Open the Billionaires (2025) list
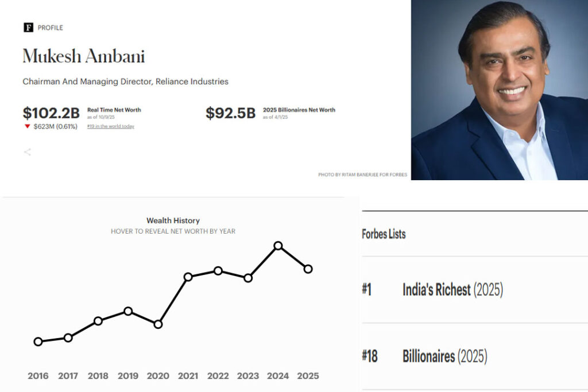 pos(444,356)
